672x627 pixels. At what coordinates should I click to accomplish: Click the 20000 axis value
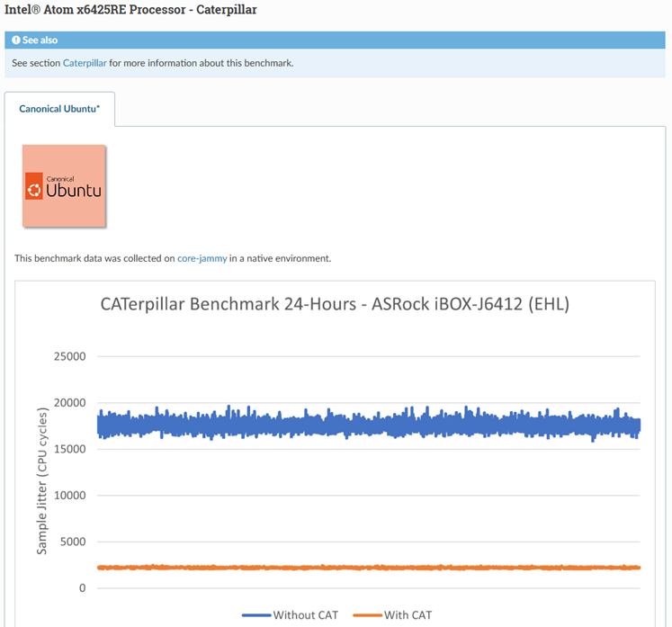coord(70,402)
